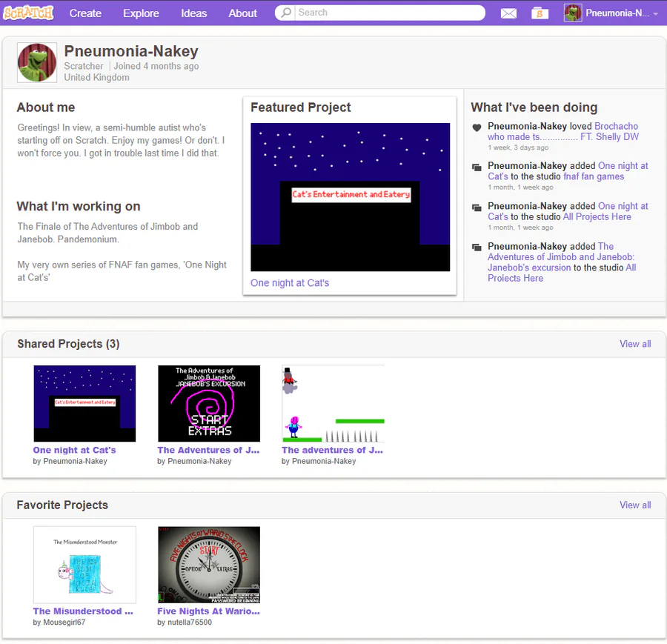Image resolution: width=667 pixels, height=644 pixels.
Task: Click studio icon beside One night at Cat's to All Projects Here
Action: [477, 208]
